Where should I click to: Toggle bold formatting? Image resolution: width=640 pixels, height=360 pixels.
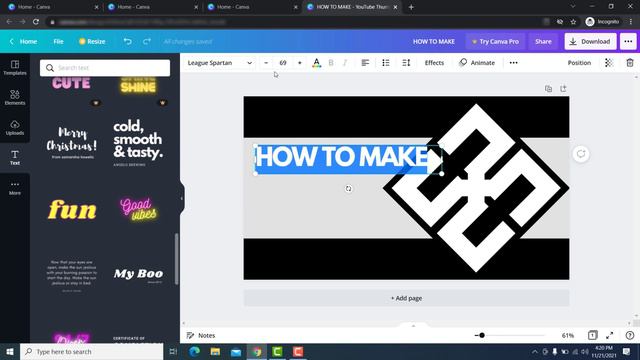[331, 63]
